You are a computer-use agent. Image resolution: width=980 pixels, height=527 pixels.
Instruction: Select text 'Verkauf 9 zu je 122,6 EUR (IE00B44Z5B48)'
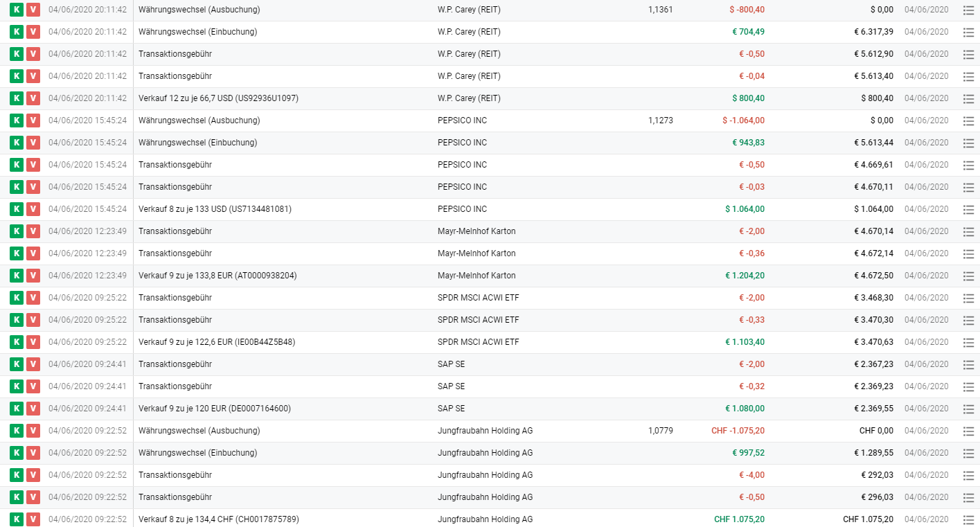pos(217,342)
